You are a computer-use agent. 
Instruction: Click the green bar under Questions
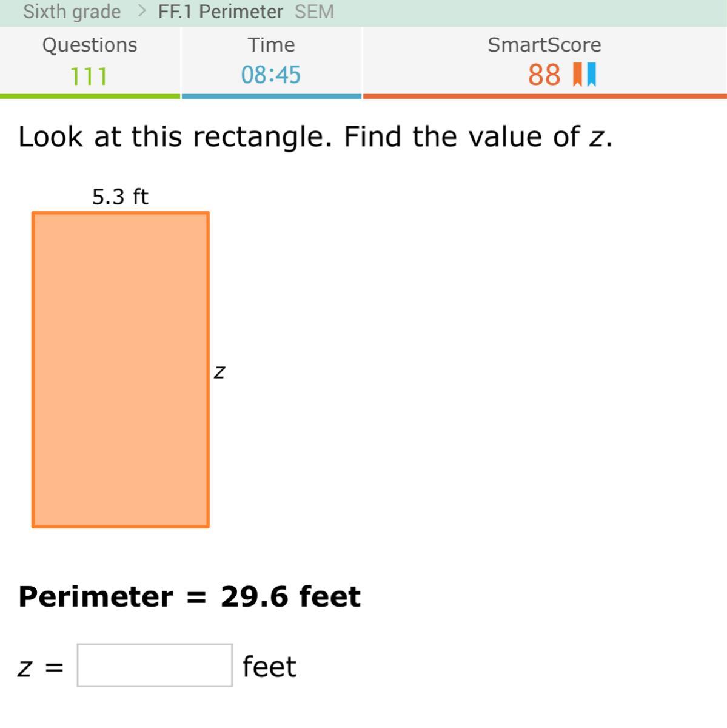click(x=90, y=96)
